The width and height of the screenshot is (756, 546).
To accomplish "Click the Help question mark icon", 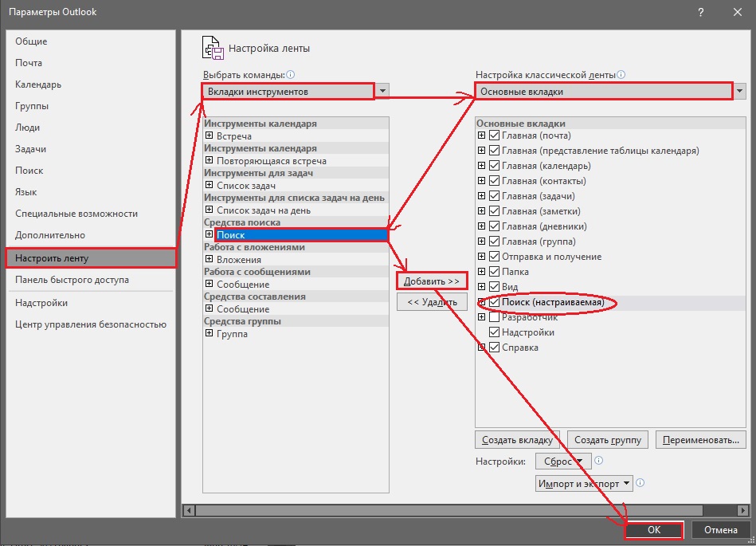I will pos(700,13).
